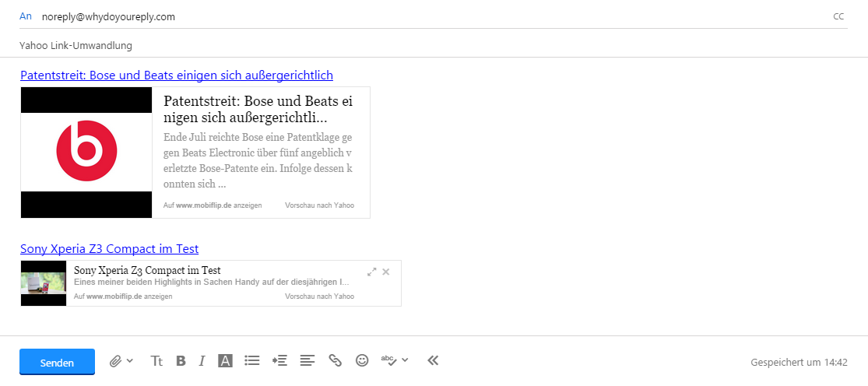Increase text indentation
The height and width of the screenshot is (386, 868).
(x=279, y=361)
